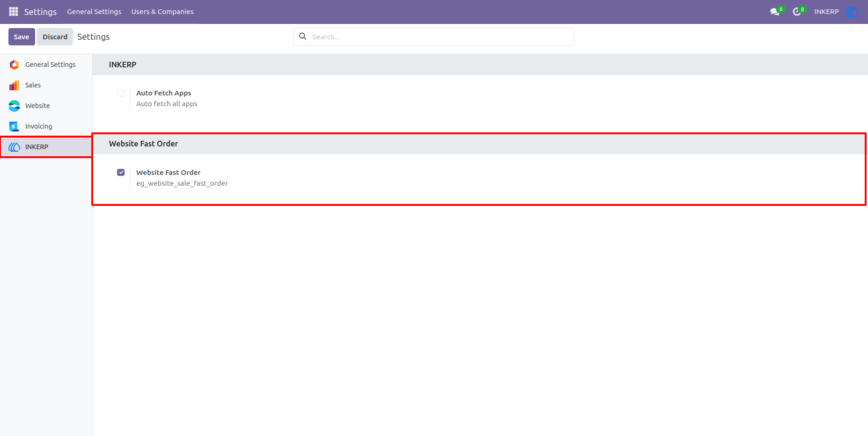Image resolution: width=868 pixels, height=436 pixels.
Task: Click the Settings breadcrumb title
Action: pyautogui.click(x=94, y=36)
